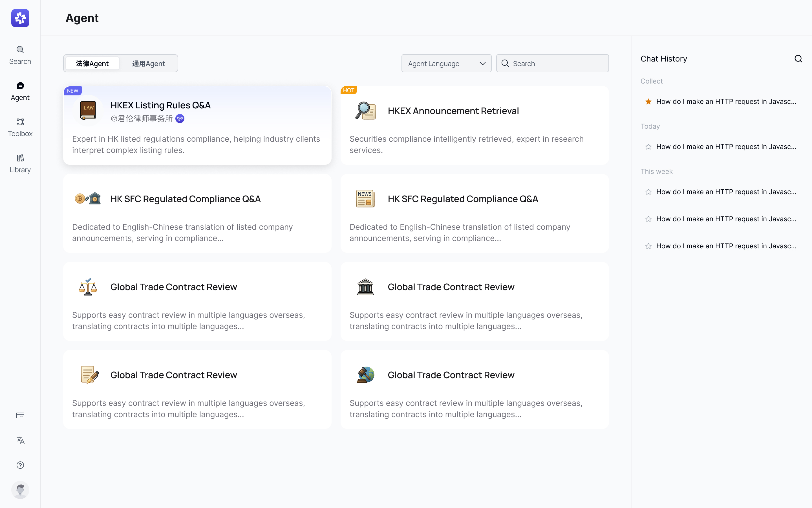
Task: Open the help question-mark icon
Action: 20,465
